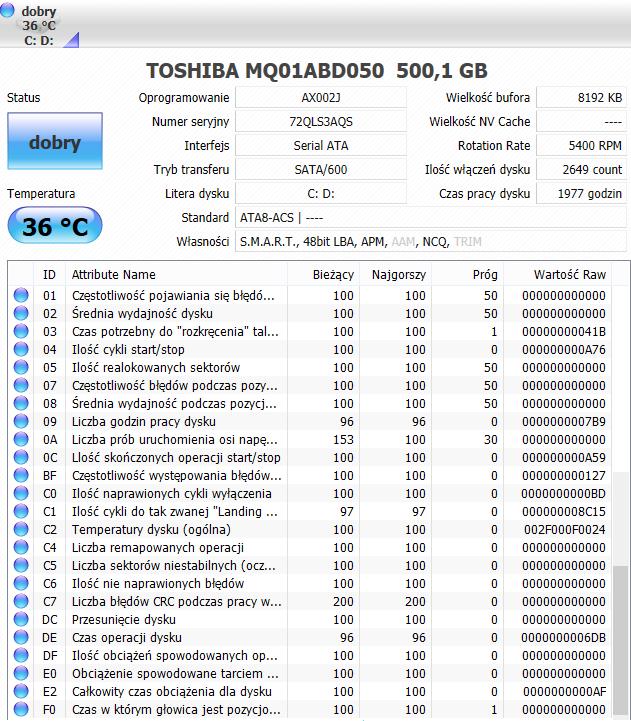Select row 'Ilość realokowanych sektorów'
Screen dimensions: 631x721
coord(310,367)
